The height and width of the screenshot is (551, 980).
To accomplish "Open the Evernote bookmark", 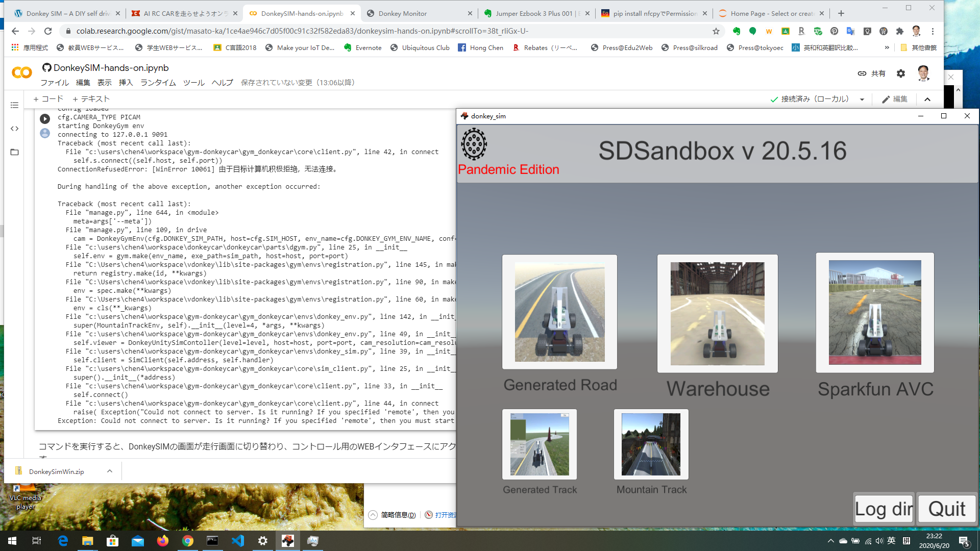I will [363, 47].
